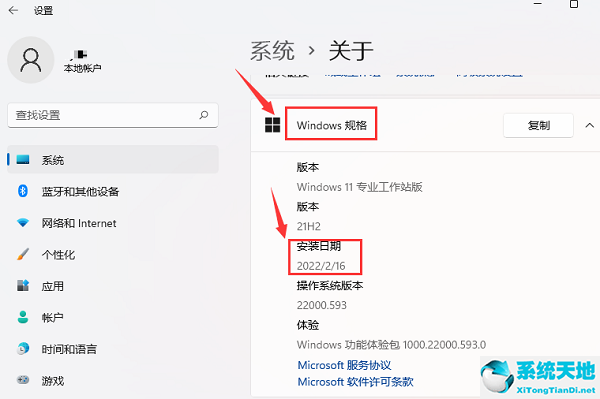Maximize the settings window
600x399 pixels.
coord(574,4)
